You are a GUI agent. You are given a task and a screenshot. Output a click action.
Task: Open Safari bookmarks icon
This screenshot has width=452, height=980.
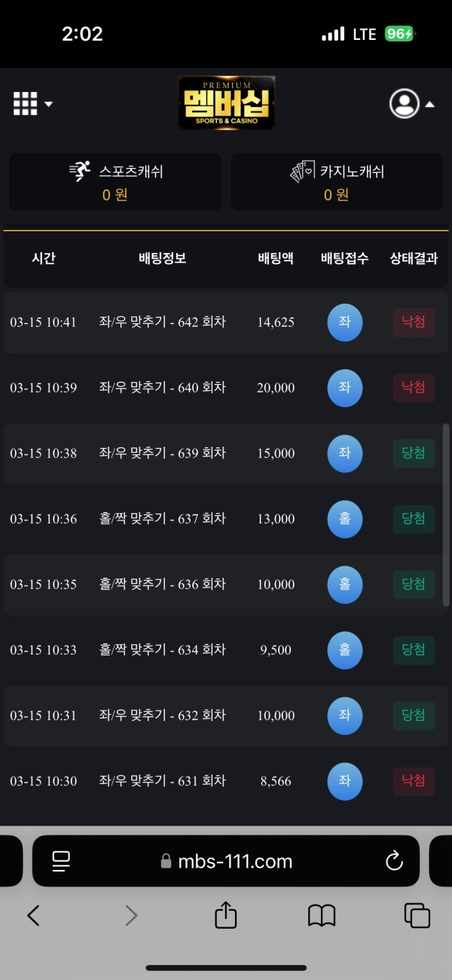tap(322, 916)
